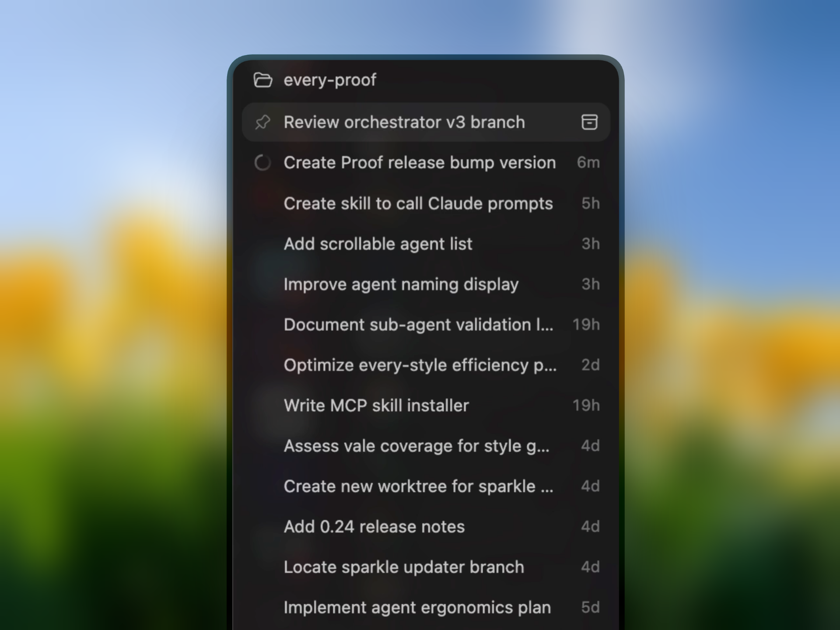Click the truncated Document sub-agent validation item
The image size is (840, 630).
[418, 325]
